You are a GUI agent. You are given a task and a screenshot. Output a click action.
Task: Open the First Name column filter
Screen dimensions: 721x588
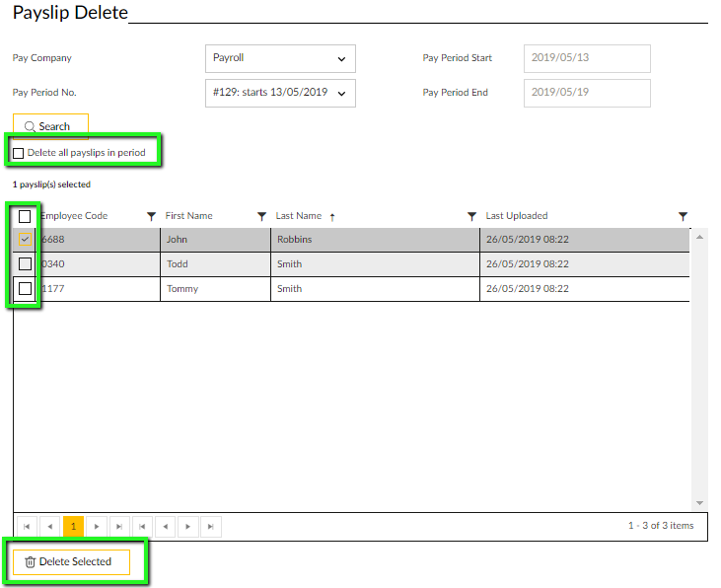261,216
